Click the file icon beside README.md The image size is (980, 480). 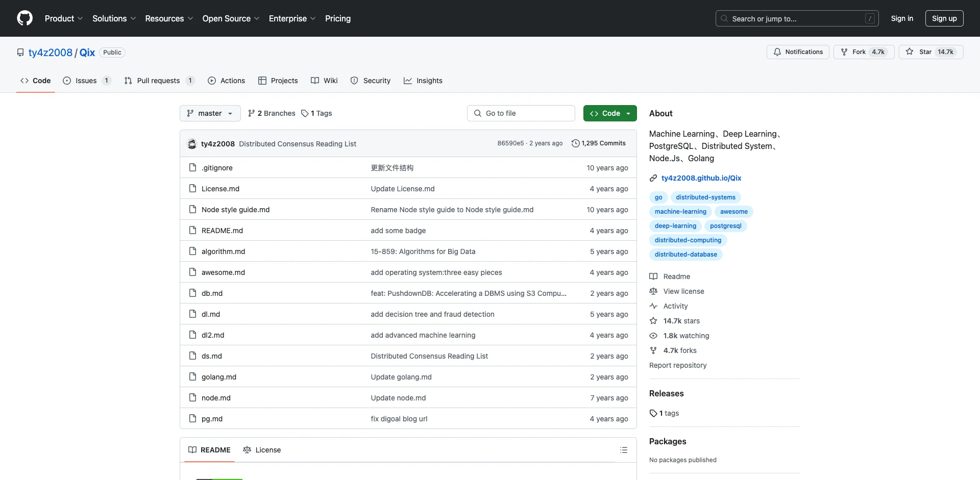click(x=192, y=230)
